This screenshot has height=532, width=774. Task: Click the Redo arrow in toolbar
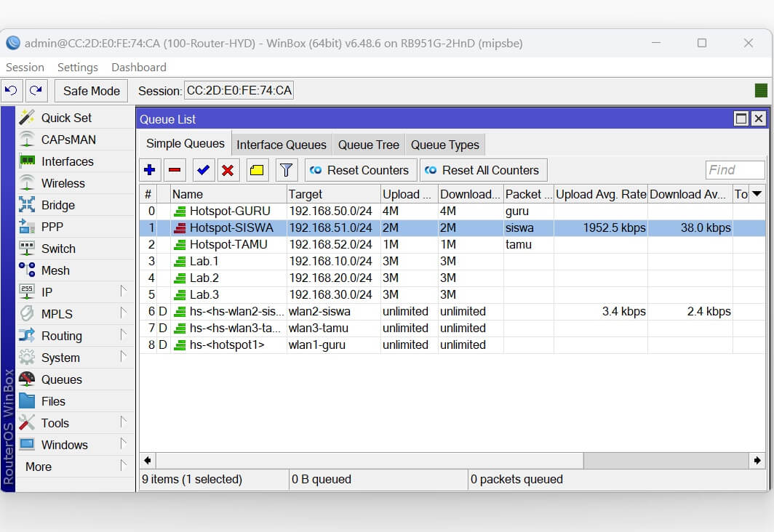pos(36,91)
